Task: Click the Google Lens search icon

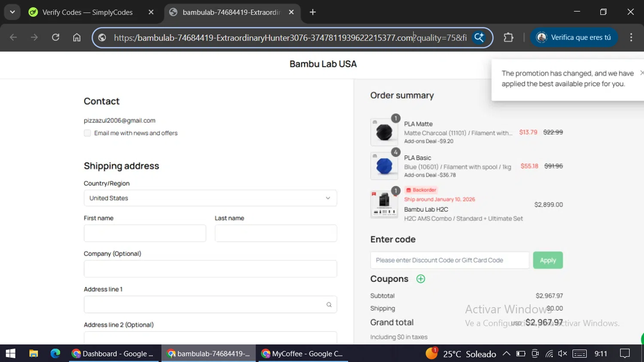Action: 479,37
